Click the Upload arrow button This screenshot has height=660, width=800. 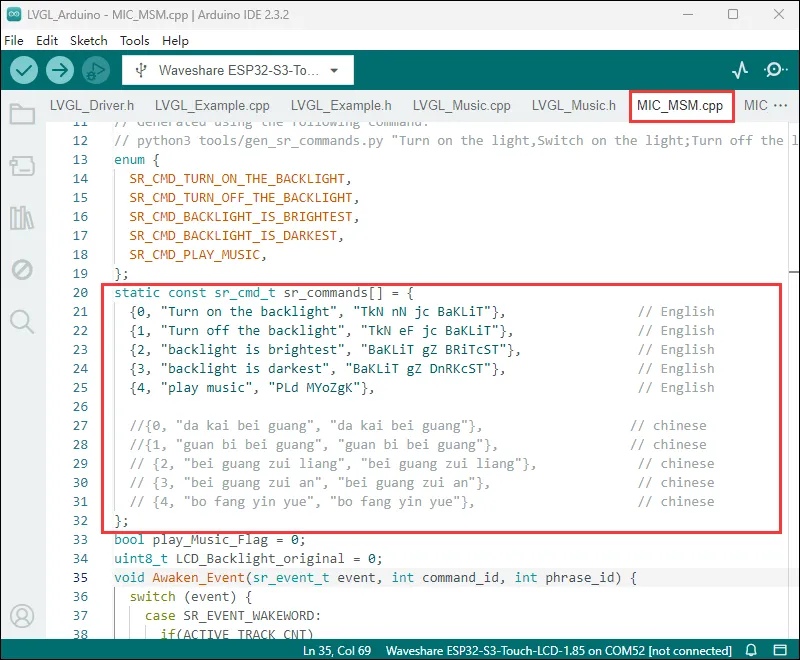click(x=60, y=70)
